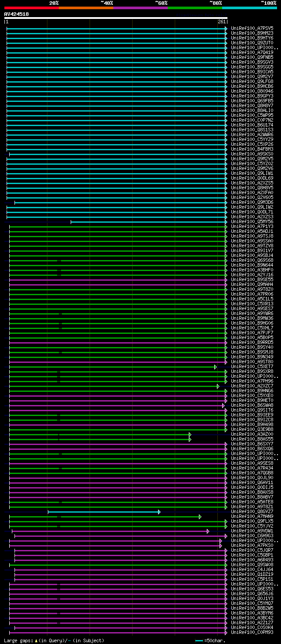This screenshot has height=644, width=281.
Task: Choose UniRef100_C5WP95 from the hit list
Action: click(x=252, y=115)
